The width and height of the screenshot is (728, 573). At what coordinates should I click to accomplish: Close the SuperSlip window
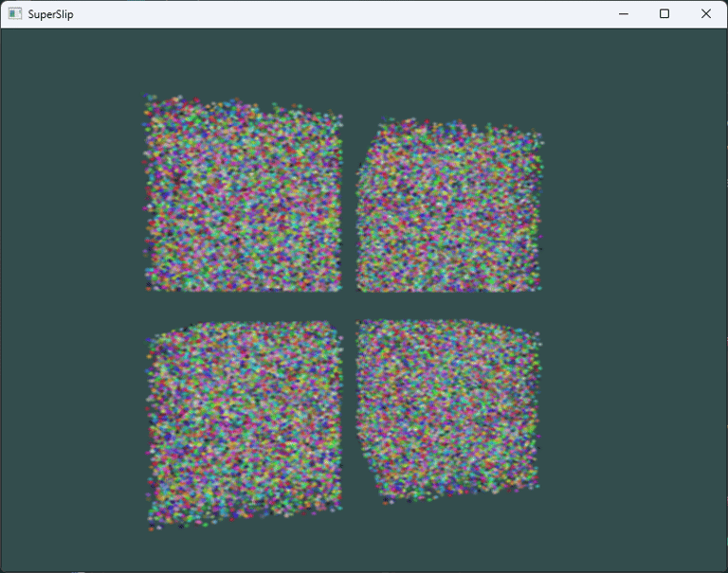pyautogui.click(x=705, y=14)
